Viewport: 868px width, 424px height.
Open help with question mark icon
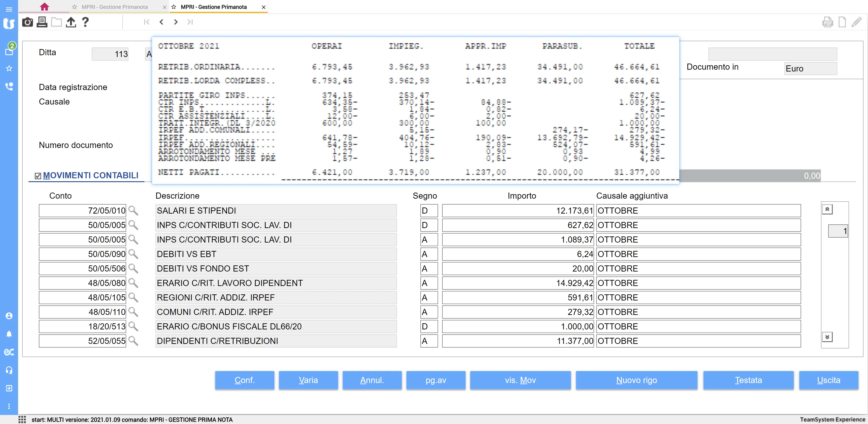coord(85,22)
